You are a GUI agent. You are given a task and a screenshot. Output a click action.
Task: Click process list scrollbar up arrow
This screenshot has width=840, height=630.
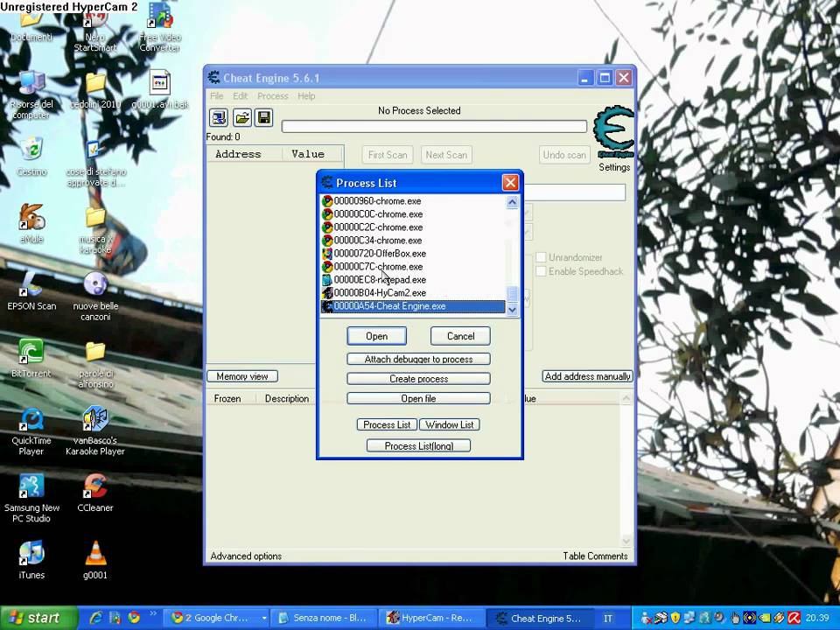click(x=512, y=202)
